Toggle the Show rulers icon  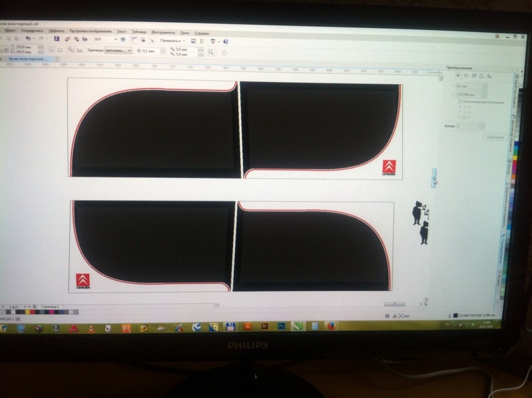134,39
